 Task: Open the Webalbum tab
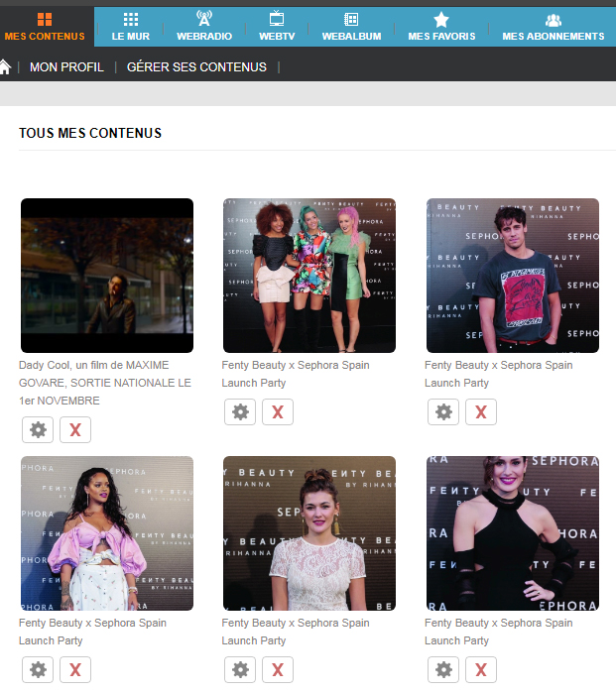(351, 27)
